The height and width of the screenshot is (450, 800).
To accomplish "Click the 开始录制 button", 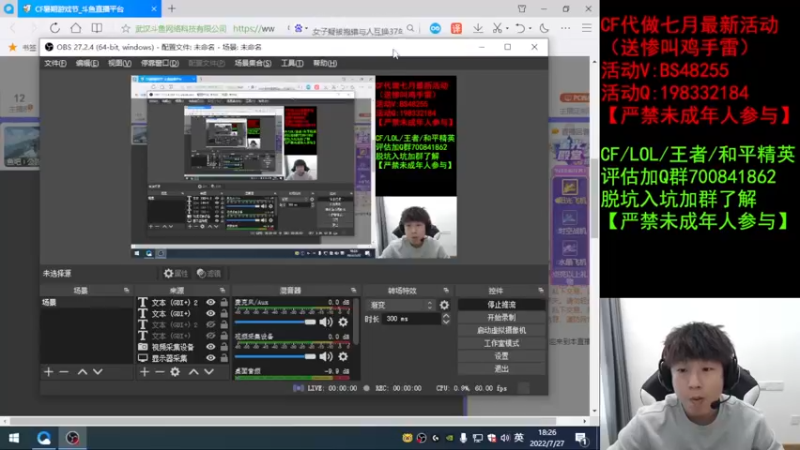I will point(501,317).
